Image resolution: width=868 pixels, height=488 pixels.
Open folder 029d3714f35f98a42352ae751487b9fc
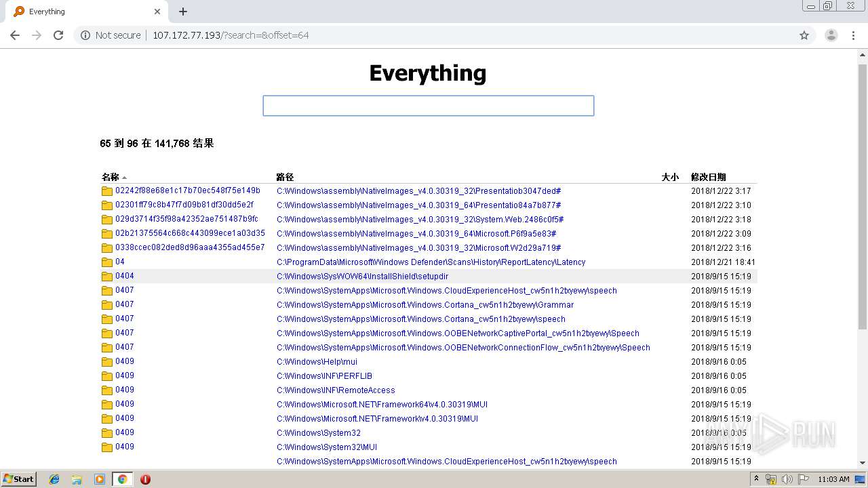pos(186,219)
